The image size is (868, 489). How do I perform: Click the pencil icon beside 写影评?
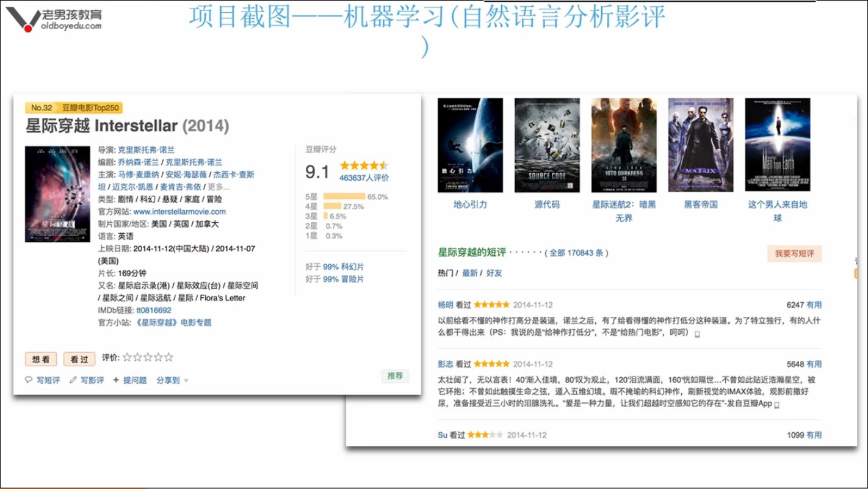73,380
